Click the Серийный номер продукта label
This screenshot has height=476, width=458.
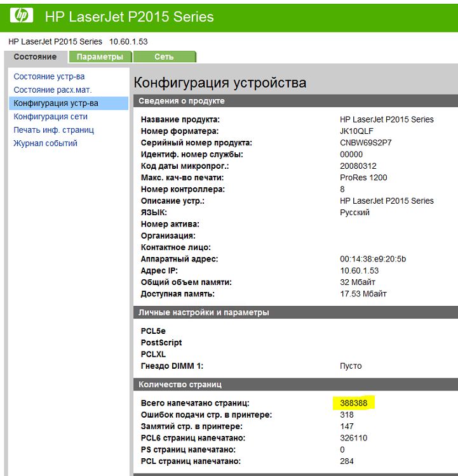pos(196,143)
